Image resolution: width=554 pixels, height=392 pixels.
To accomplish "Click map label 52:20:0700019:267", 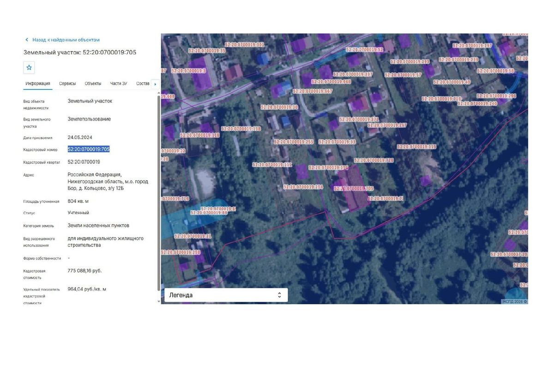I will tap(387, 125).
